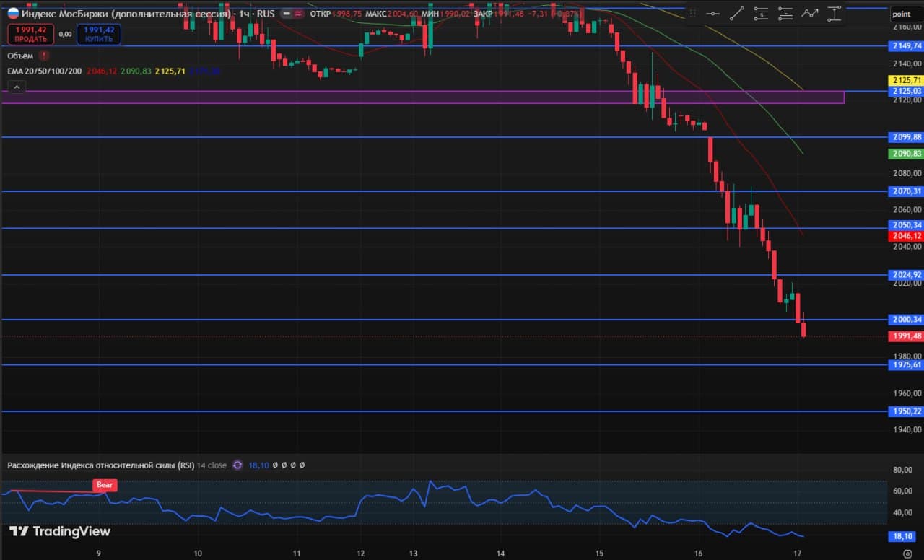
Task: Select the polyline path drawing tool
Action: pyautogui.click(x=810, y=13)
